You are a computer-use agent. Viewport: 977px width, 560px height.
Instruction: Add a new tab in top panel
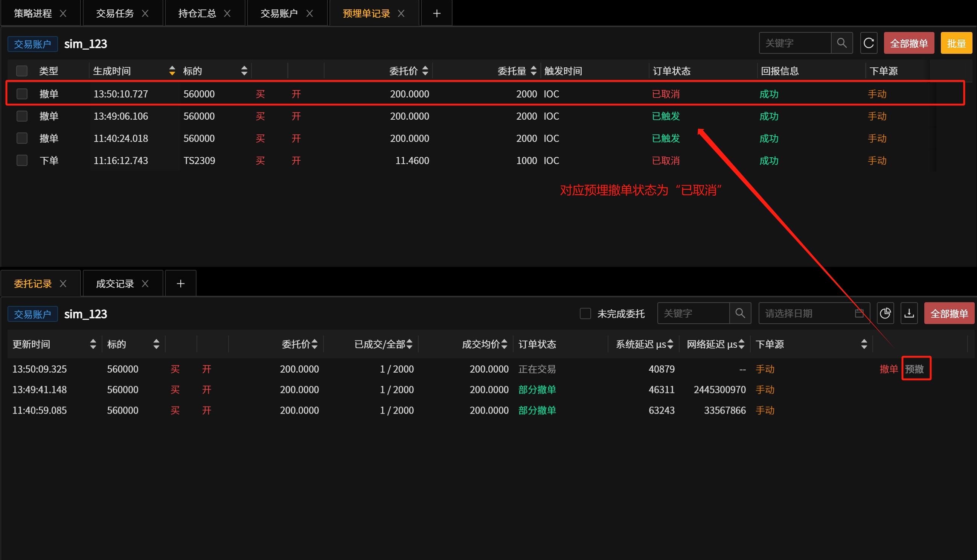pos(437,14)
